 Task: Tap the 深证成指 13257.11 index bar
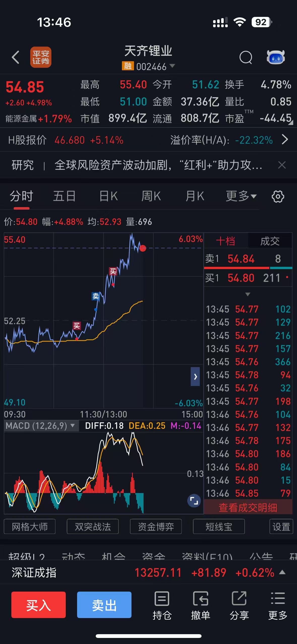coord(149,572)
